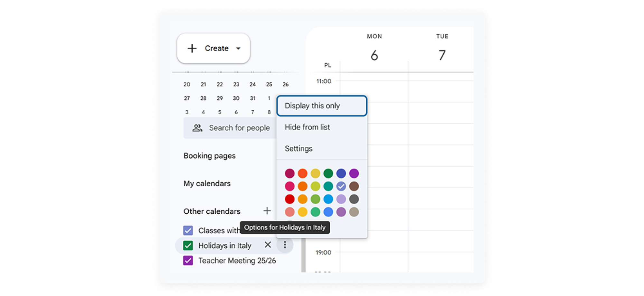Toggle the Teacher Meeting 25/26 checkbox
Screen dimensions: 644x296
click(188, 261)
